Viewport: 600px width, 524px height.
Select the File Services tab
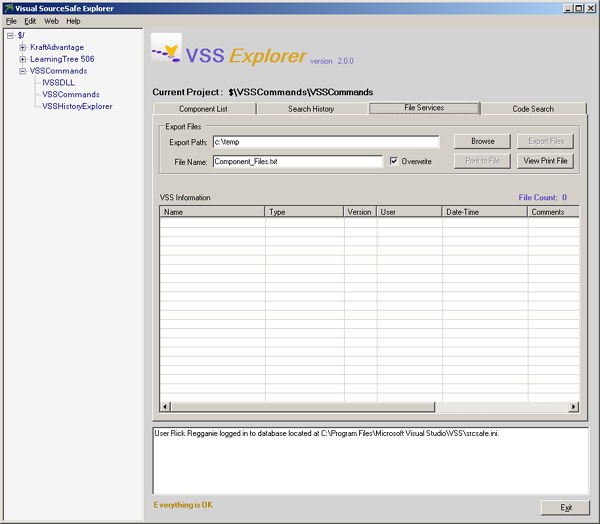(x=424, y=108)
